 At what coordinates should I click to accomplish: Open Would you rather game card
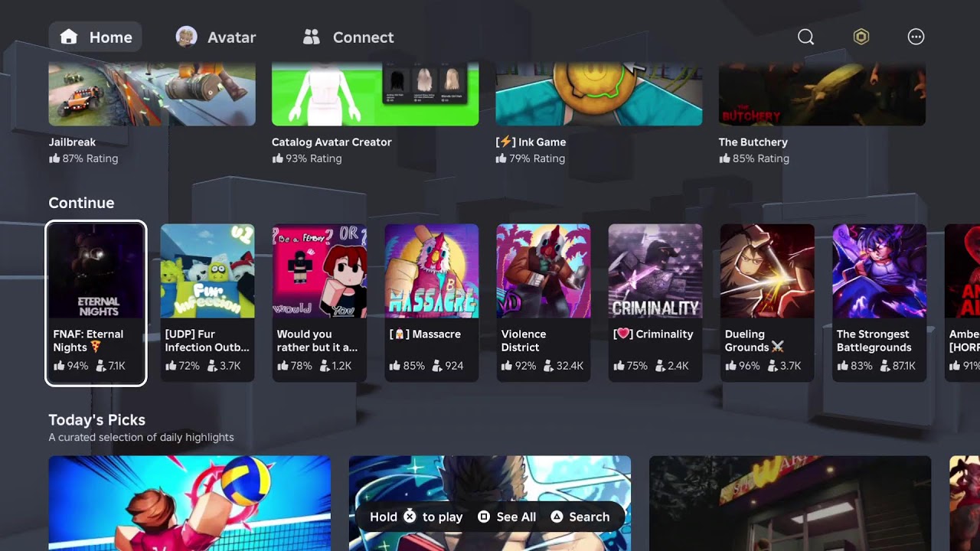point(319,303)
